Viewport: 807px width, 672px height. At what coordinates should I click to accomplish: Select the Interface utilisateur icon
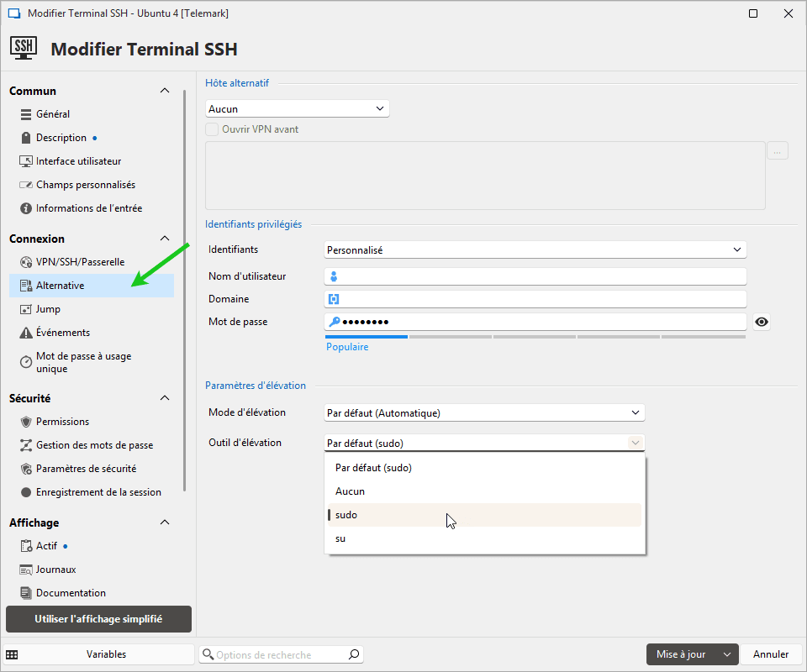click(x=26, y=161)
